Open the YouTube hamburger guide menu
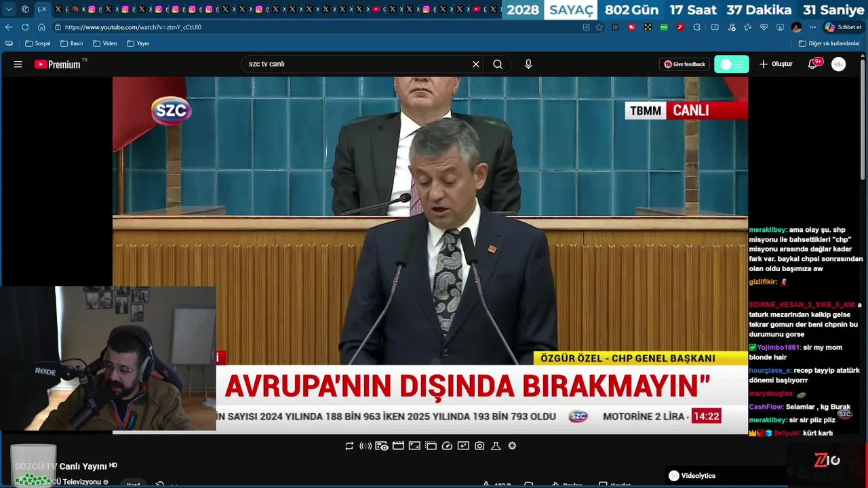 [18, 64]
